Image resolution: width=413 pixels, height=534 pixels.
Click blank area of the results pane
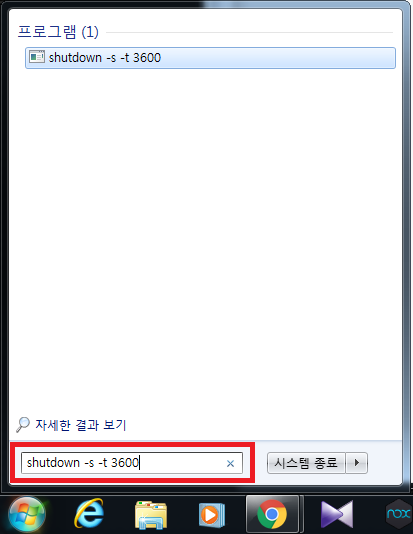pos(204,238)
